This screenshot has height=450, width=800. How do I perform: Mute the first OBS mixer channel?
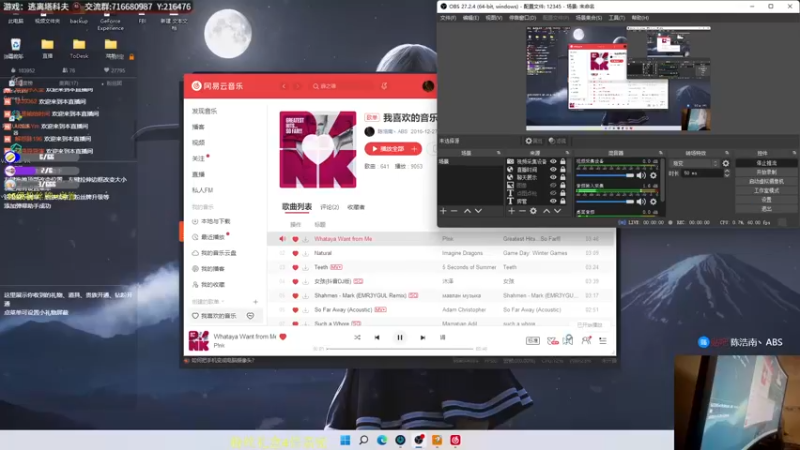(x=641, y=176)
